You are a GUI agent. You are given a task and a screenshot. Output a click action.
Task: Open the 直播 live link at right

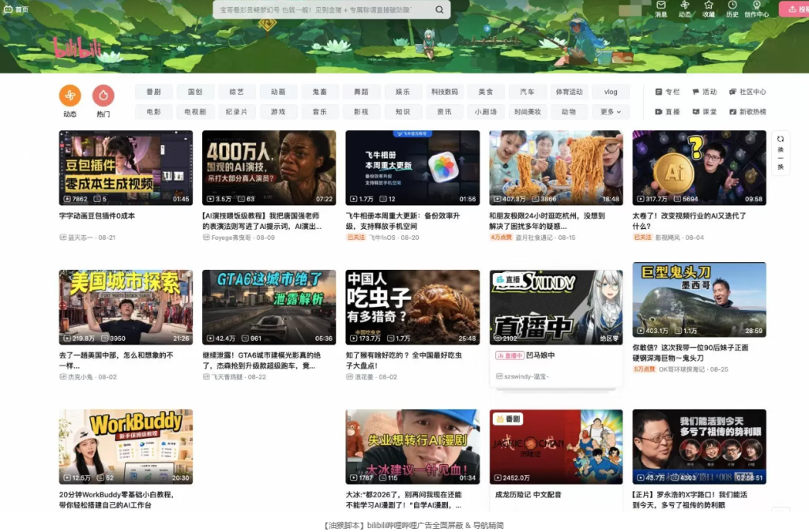667,111
